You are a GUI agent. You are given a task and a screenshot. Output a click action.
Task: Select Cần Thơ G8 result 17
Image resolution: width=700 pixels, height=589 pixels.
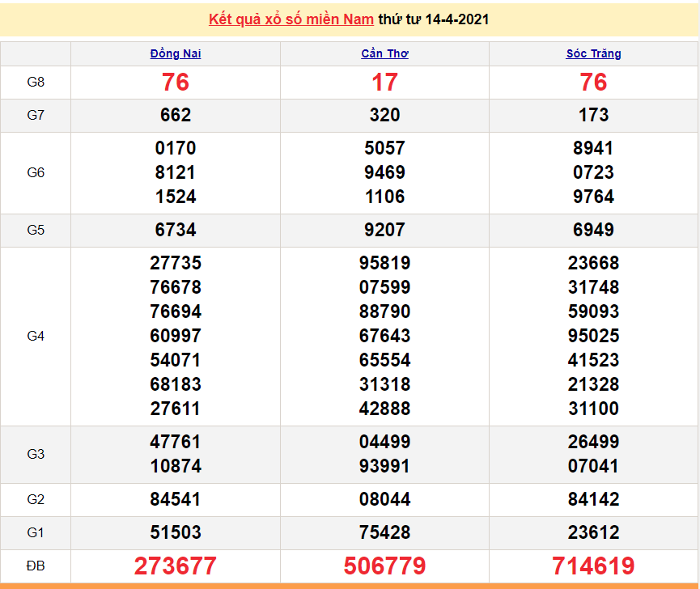click(x=384, y=83)
